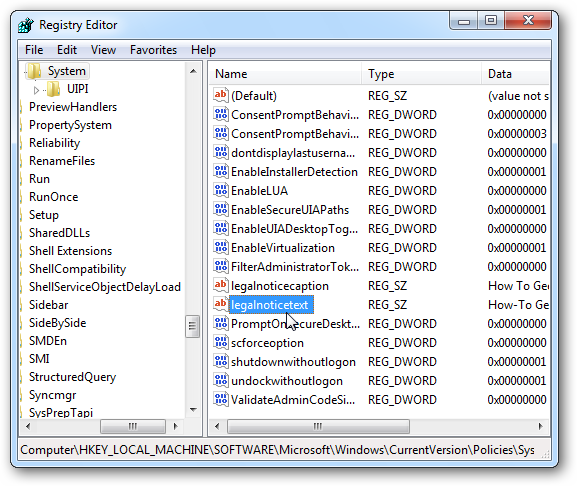
Task: Select the Sidebar key
Action: [49, 305]
